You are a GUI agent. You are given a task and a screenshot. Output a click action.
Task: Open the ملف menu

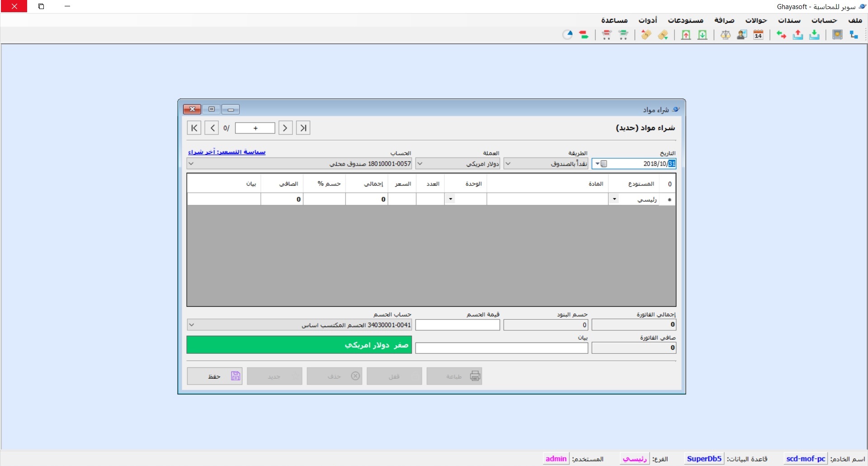point(855,20)
